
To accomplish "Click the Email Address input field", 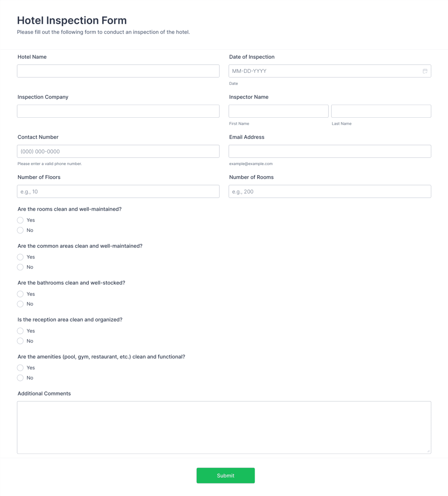I will pyautogui.click(x=330, y=151).
